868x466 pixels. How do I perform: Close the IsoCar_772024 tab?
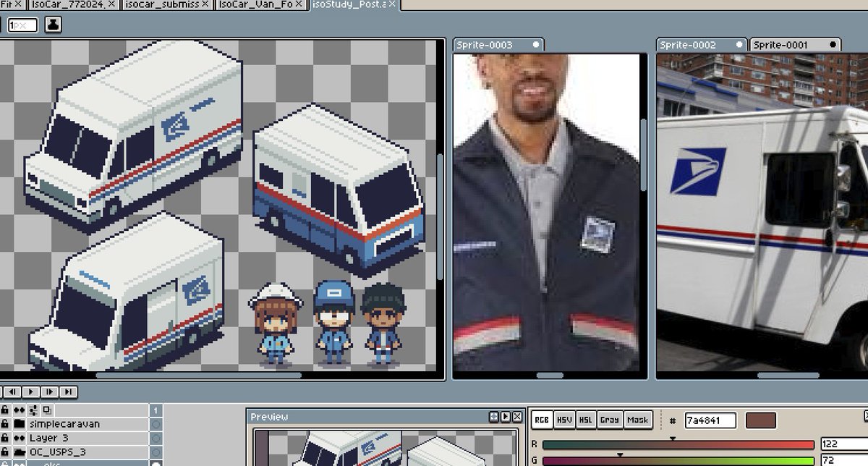[x=110, y=4]
